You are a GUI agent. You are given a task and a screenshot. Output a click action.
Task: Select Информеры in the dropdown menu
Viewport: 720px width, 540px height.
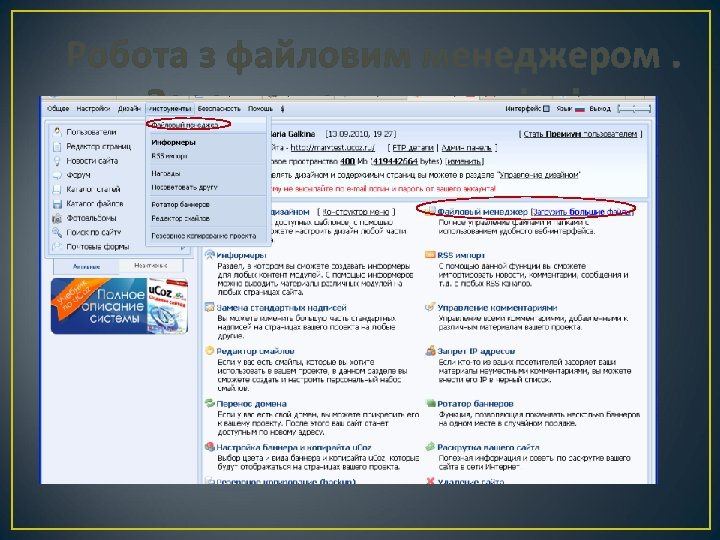point(174,142)
